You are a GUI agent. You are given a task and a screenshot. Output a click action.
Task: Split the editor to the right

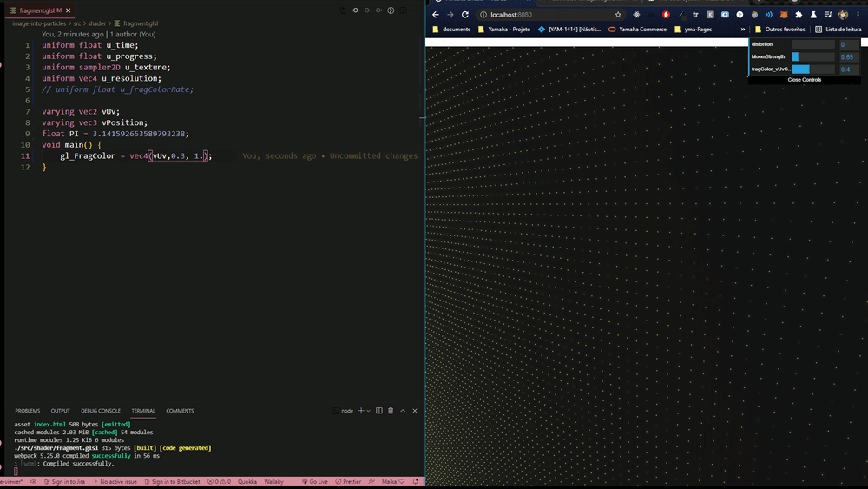[x=404, y=10]
